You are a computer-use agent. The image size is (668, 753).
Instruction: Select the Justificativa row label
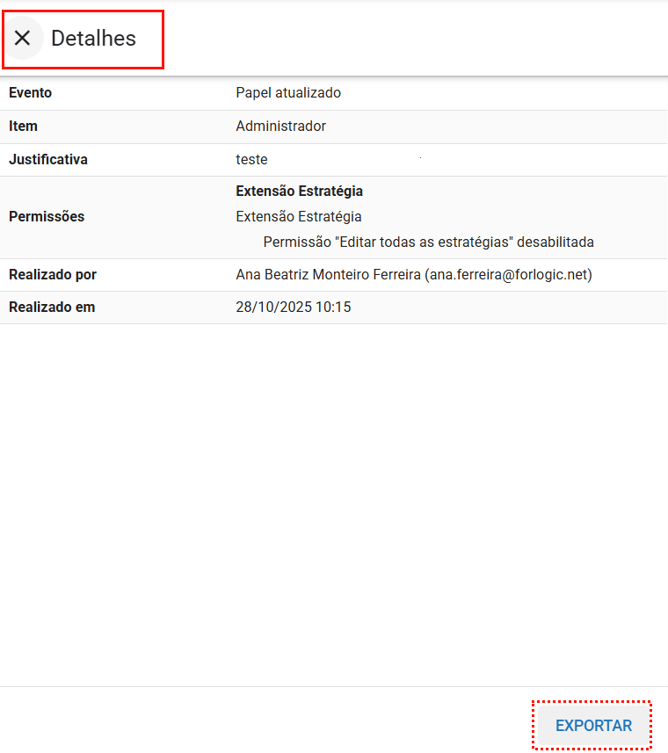[48, 159]
